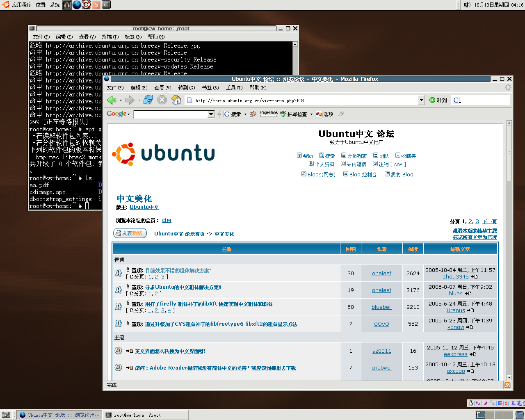Viewport: 525px width, 420px height.
Task: Open 应用程序 applications menu in top panel
Action: coord(22,5)
